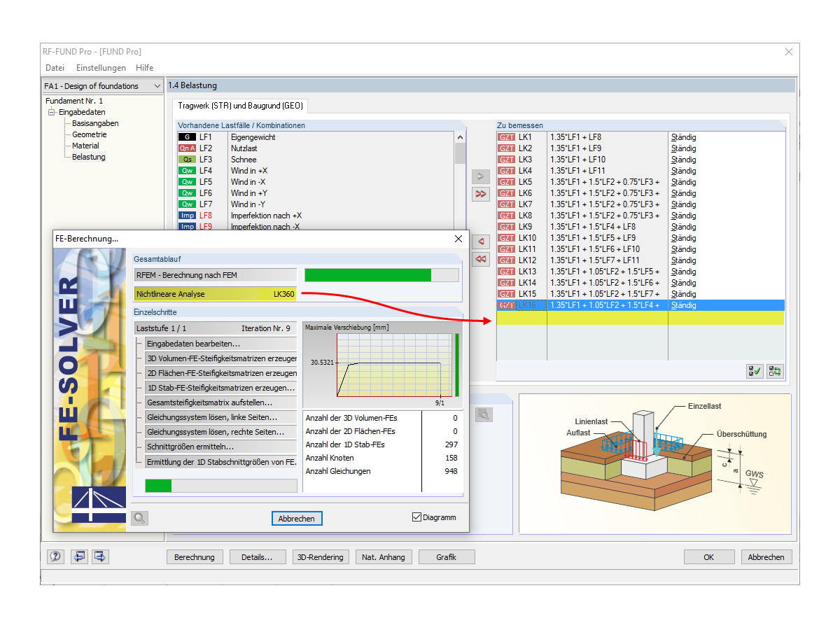Open the Hilfe menu
840x630 pixels.
[145, 68]
